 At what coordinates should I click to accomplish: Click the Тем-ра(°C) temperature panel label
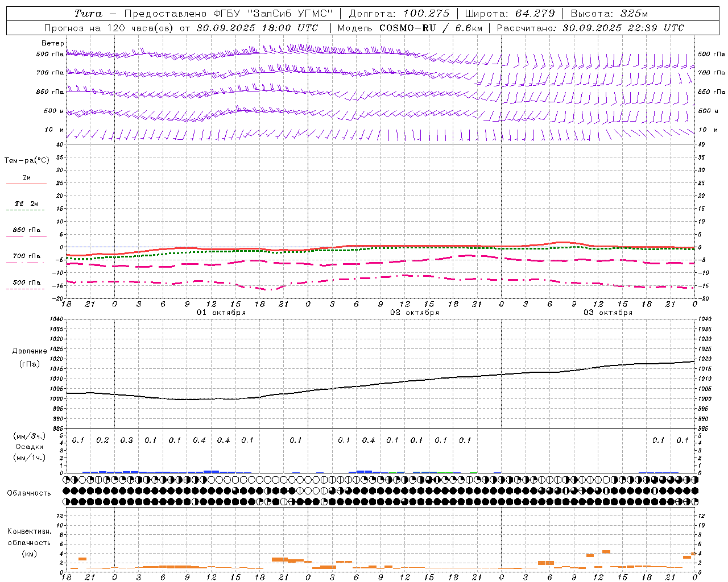coord(27,161)
